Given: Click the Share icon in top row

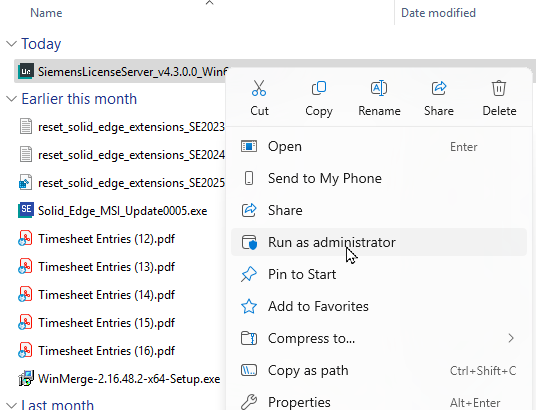Looking at the screenshot, I should (x=439, y=88).
